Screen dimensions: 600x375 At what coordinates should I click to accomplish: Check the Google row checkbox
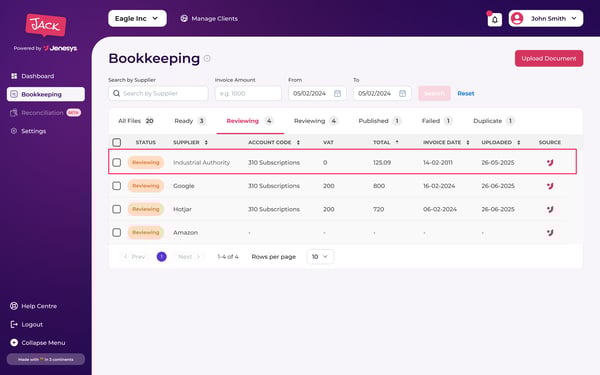point(117,186)
